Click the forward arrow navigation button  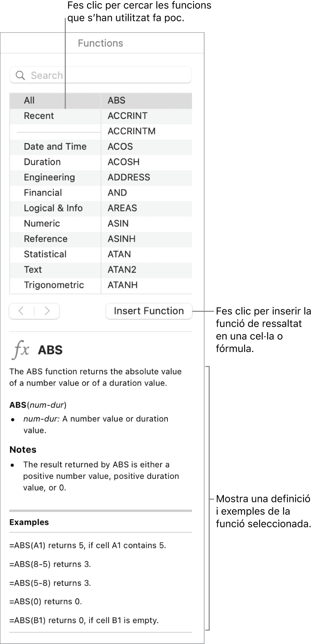coord(47,311)
